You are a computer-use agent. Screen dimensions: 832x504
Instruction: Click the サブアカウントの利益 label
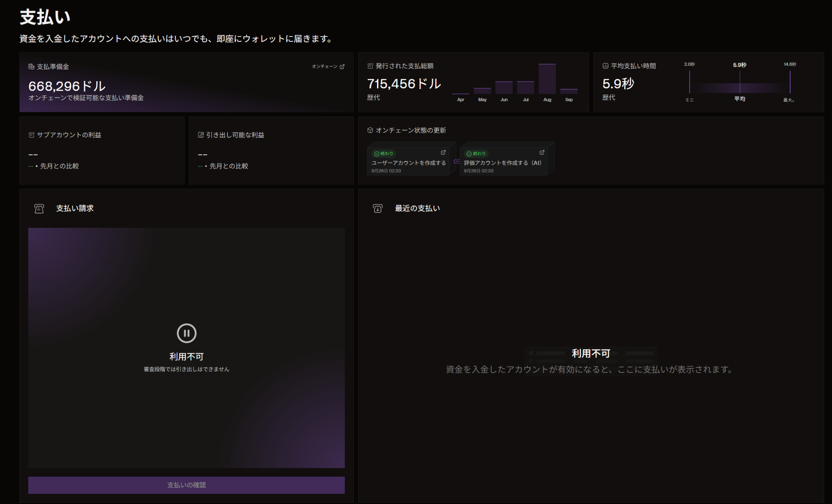[69, 135]
